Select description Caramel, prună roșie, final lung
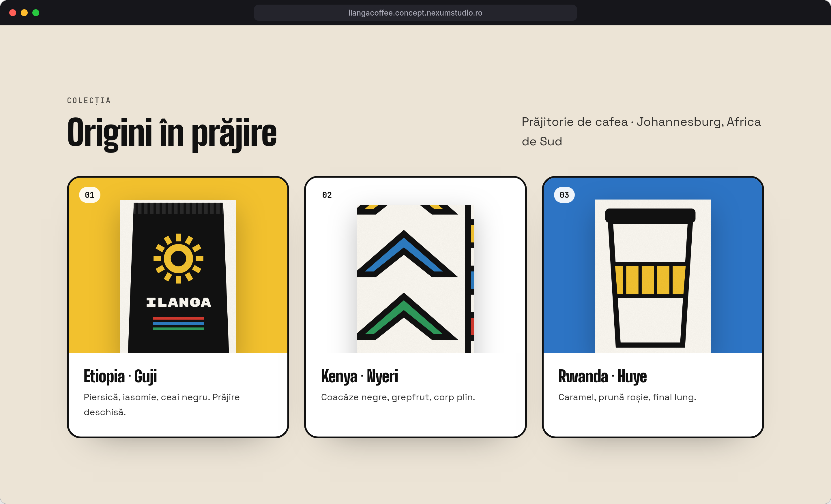831x504 pixels. click(627, 397)
